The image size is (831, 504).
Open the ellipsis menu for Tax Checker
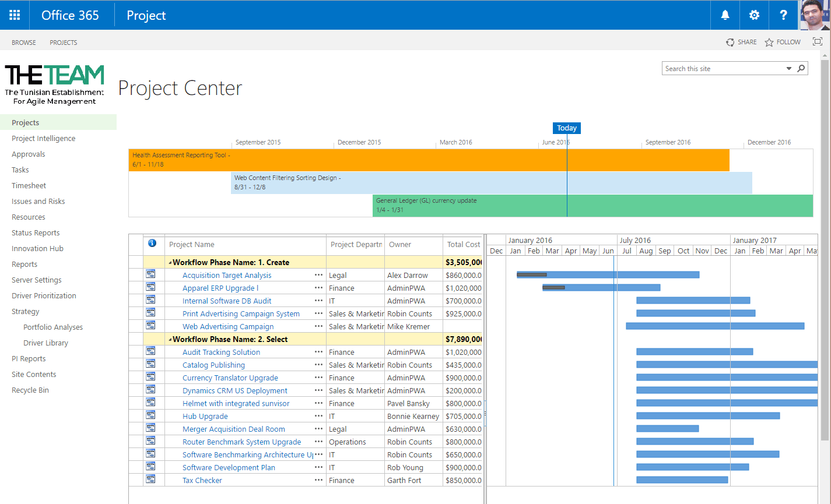tap(318, 480)
